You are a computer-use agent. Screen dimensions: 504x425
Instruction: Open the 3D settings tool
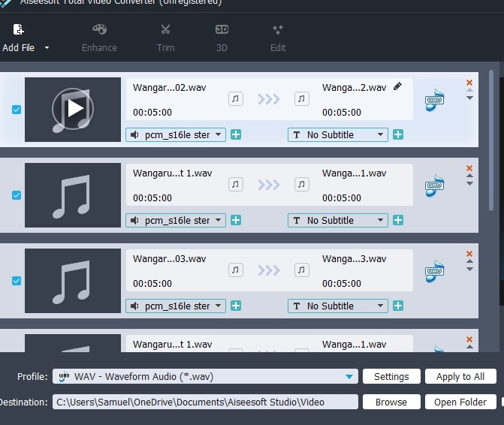[222, 38]
